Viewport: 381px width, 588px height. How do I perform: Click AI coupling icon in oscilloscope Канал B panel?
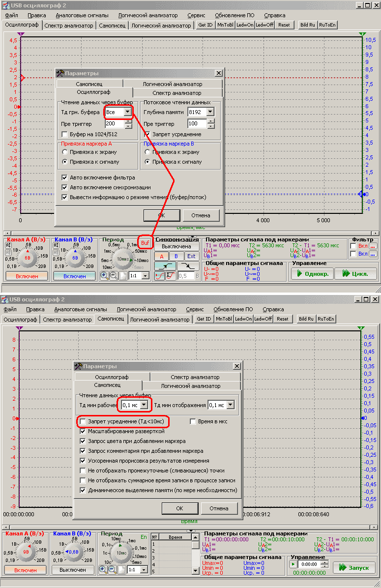pyautogui.click(x=56, y=245)
